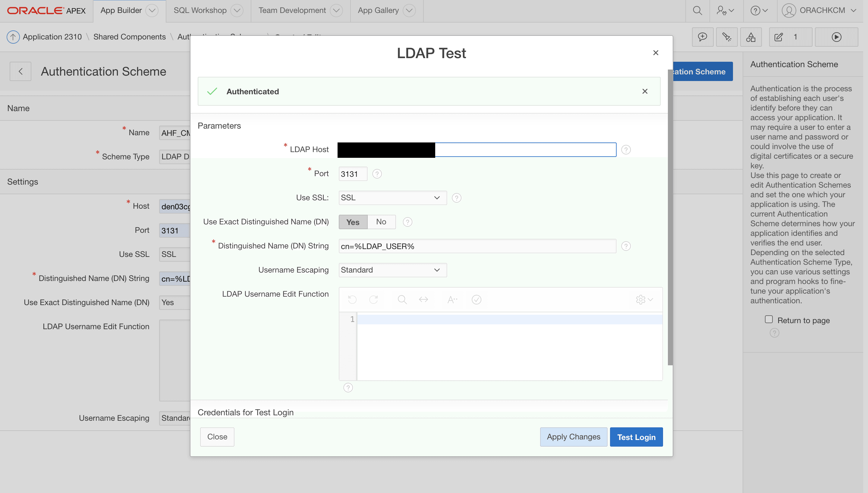Click the back arrow beside Authentication Scheme
Screen dimensions: 868x493
click(20, 71)
